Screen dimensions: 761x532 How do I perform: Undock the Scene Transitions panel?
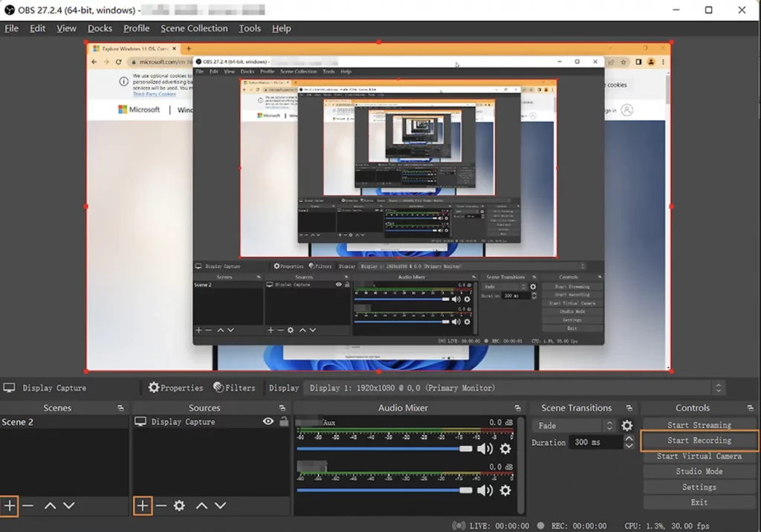pyautogui.click(x=629, y=408)
